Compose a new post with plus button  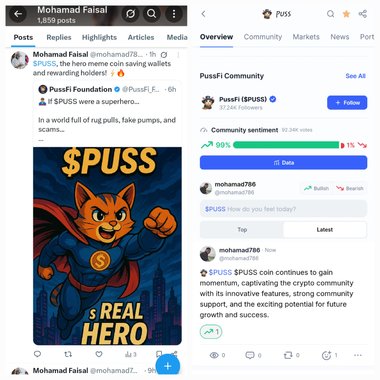coord(168,366)
